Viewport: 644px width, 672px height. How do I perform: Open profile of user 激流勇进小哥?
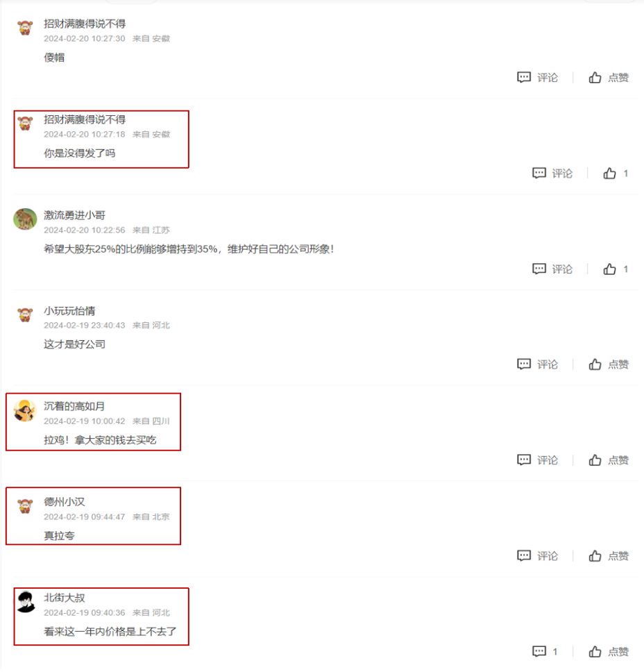[74, 215]
